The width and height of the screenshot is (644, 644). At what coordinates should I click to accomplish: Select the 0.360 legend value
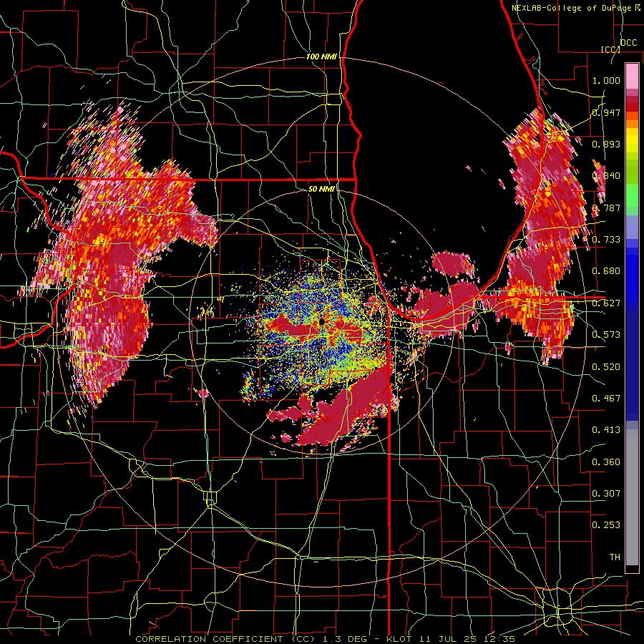click(x=606, y=462)
